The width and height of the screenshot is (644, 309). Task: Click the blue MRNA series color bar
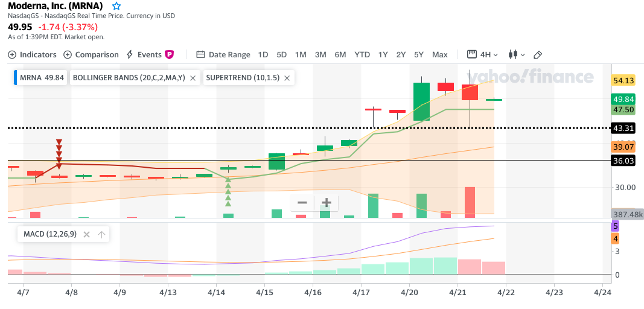[15, 78]
